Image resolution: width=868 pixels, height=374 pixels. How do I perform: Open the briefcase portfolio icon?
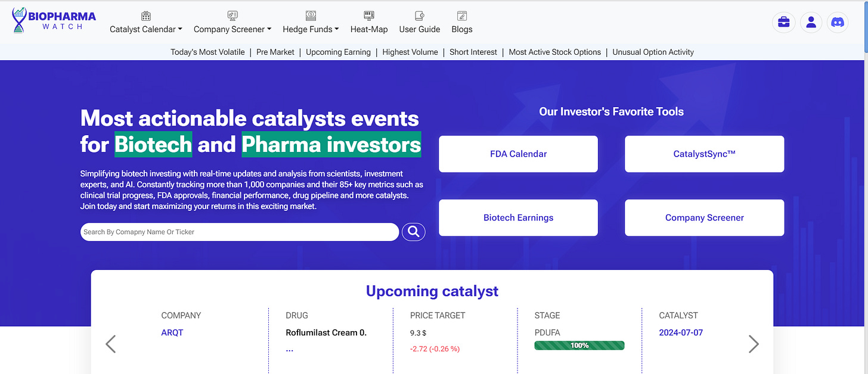point(784,23)
